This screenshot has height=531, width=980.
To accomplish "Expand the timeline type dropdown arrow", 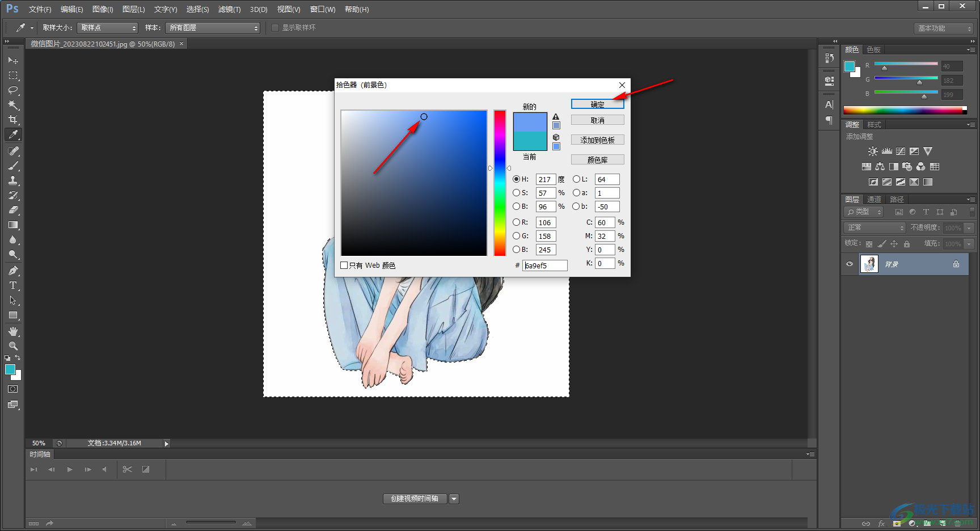I will coord(454,499).
